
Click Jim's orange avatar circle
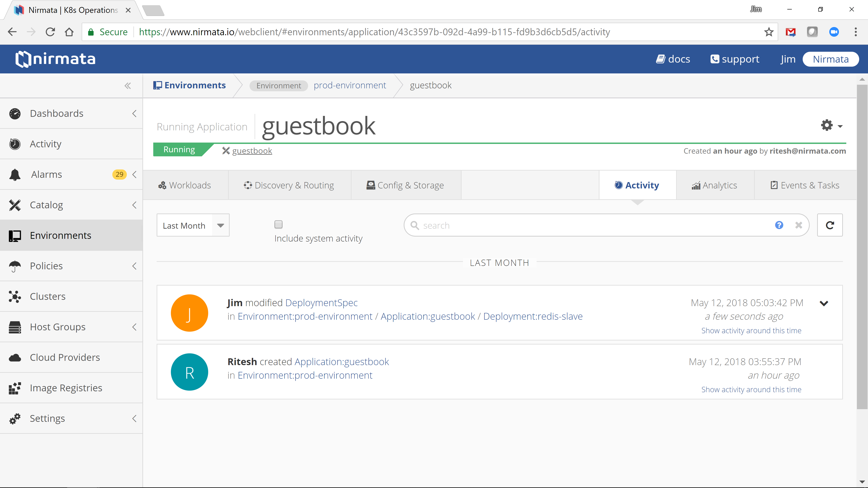tap(189, 313)
